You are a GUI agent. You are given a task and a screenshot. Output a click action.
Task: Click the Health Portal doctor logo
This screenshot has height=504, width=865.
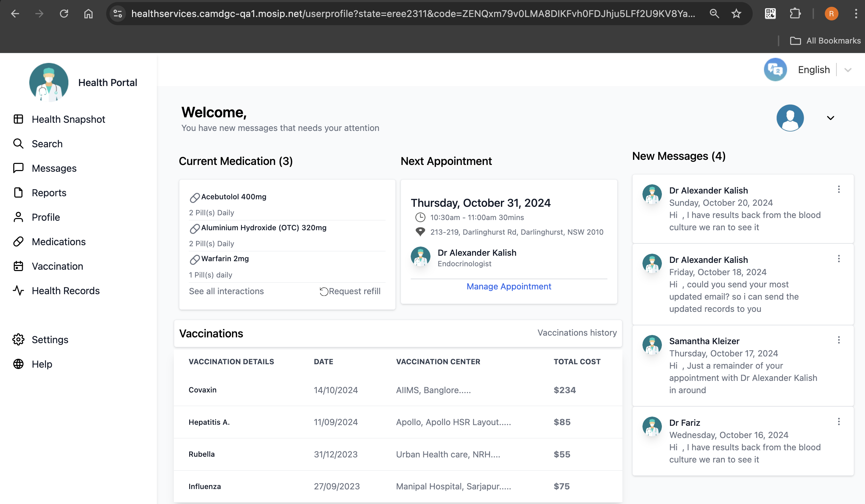pyautogui.click(x=49, y=82)
